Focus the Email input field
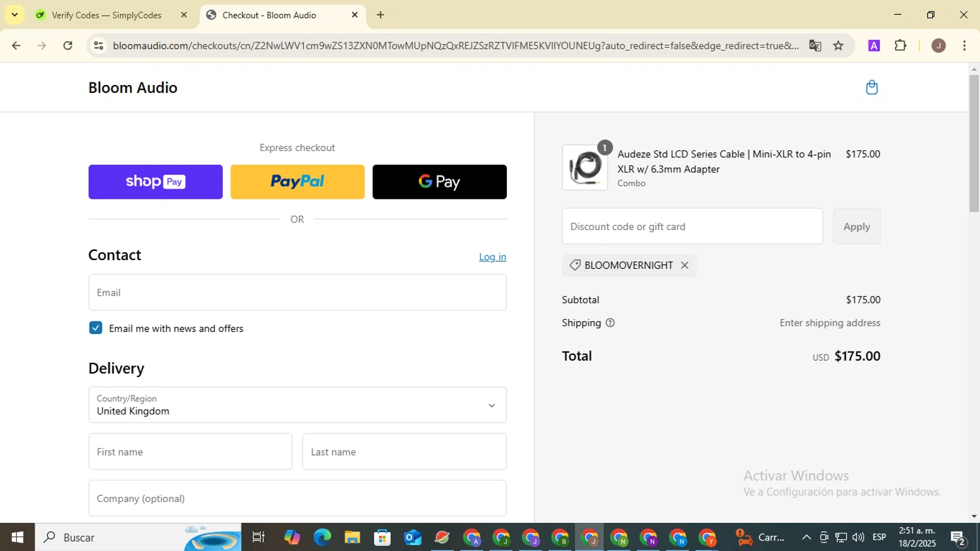Image resolution: width=980 pixels, height=551 pixels. pyautogui.click(x=297, y=292)
